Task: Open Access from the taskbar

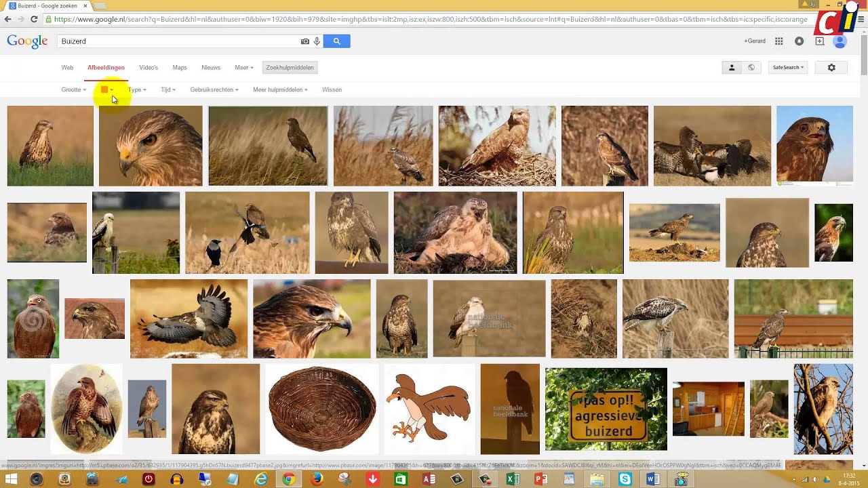Action: [429, 479]
